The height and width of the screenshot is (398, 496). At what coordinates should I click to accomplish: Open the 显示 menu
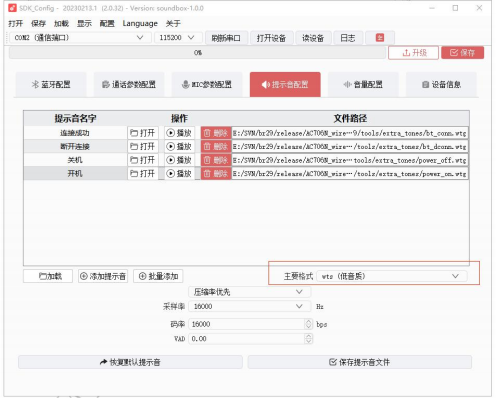click(x=84, y=24)
